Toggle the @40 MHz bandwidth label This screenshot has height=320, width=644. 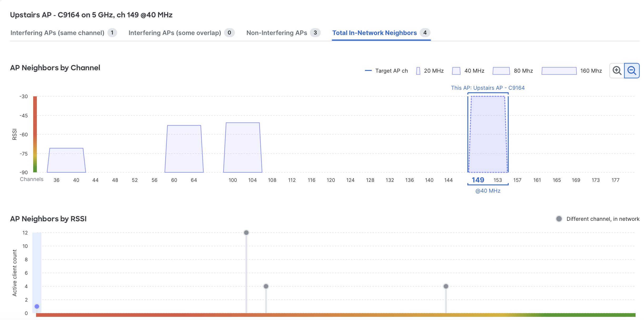click(x=487, y=191)
